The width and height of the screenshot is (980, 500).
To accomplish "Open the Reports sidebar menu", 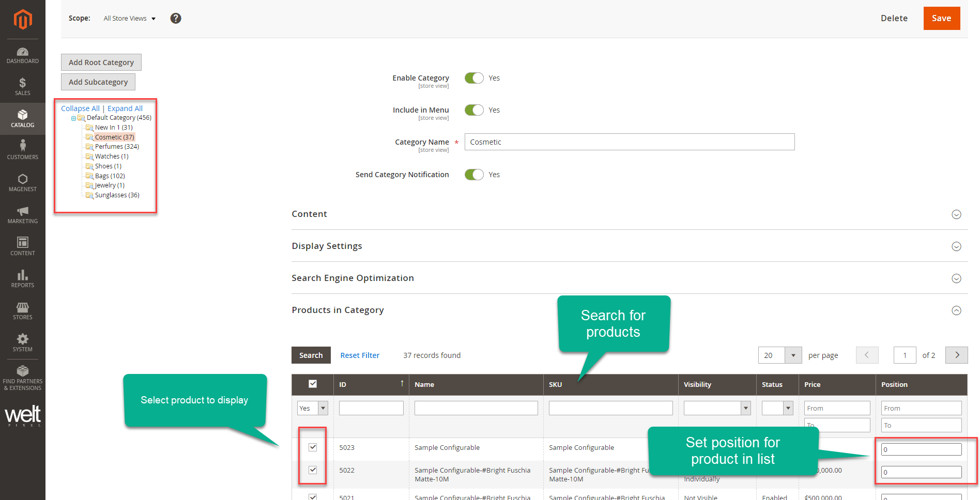I will coord(23,279).
